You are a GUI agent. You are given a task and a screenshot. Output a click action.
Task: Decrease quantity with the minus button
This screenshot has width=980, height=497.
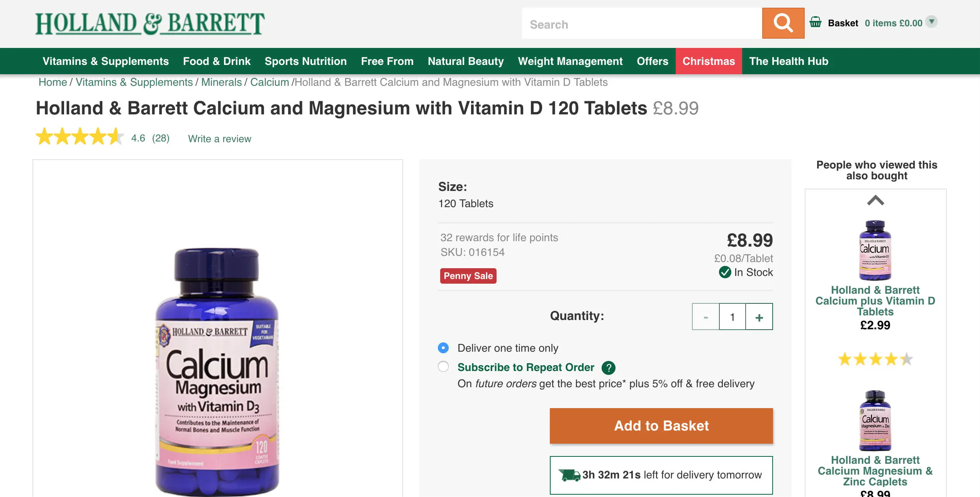(705, 317)
